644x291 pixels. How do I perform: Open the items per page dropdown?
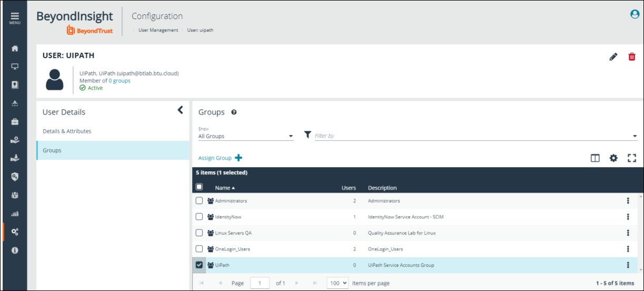point(338,283)
